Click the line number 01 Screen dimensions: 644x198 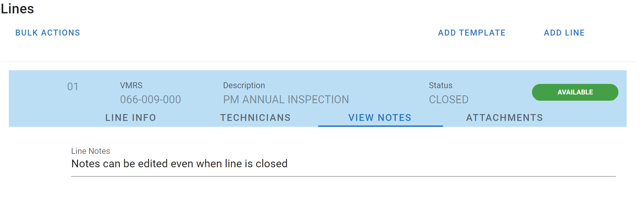pos(73,86)
